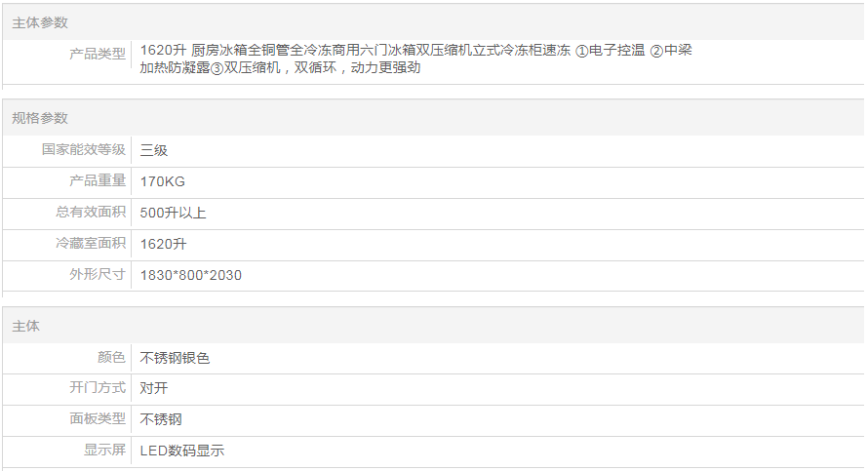Select the 500升以上 value
868x471 pixels.
[x=173, y=213]
